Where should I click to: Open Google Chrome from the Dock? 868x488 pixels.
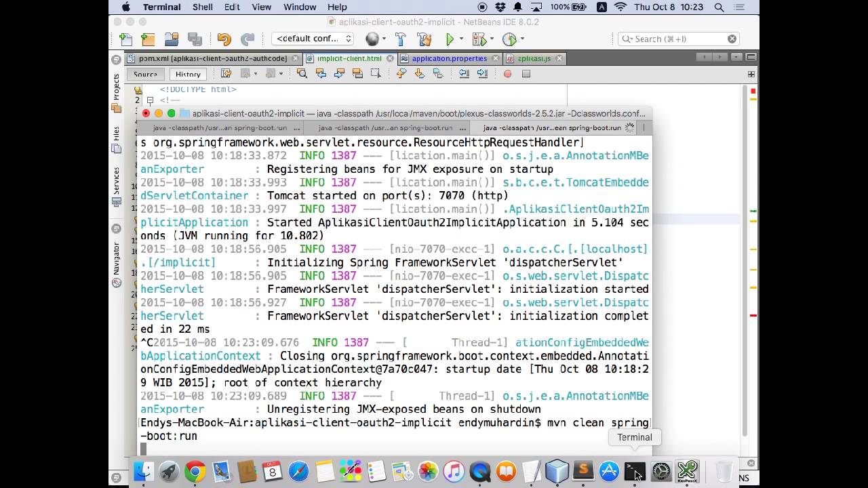point(195,471)
